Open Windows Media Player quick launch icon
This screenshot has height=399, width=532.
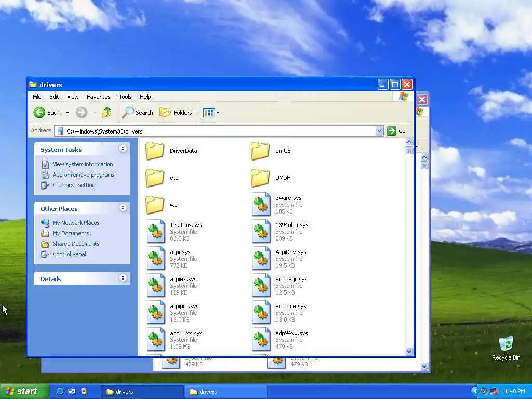tap(84, 391)
